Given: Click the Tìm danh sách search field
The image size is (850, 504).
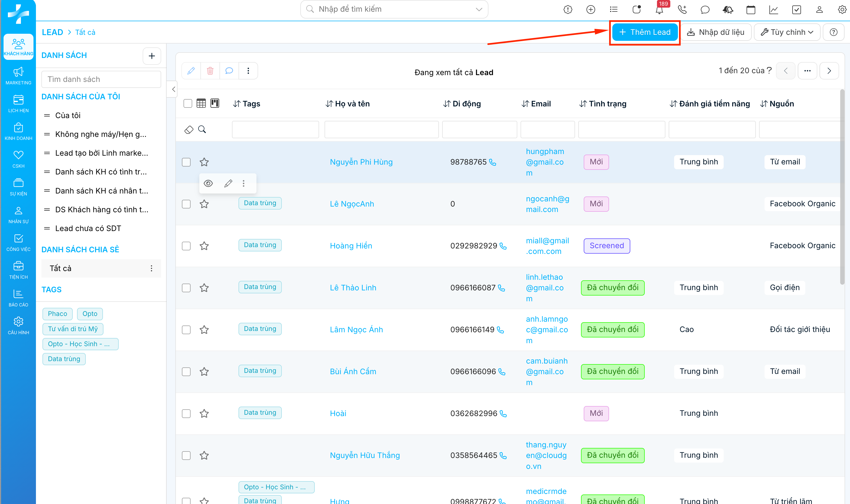Looking at the screenshot, I should coord(101,79).
